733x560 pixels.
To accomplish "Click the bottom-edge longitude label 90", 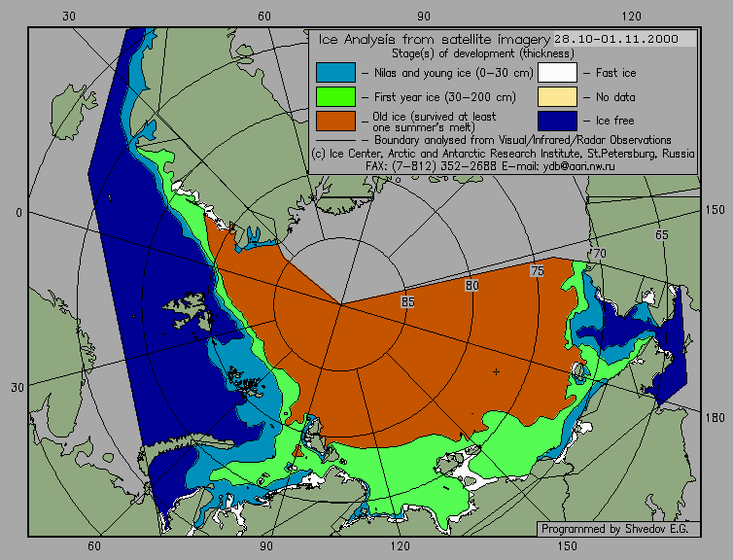I will 266,546.
